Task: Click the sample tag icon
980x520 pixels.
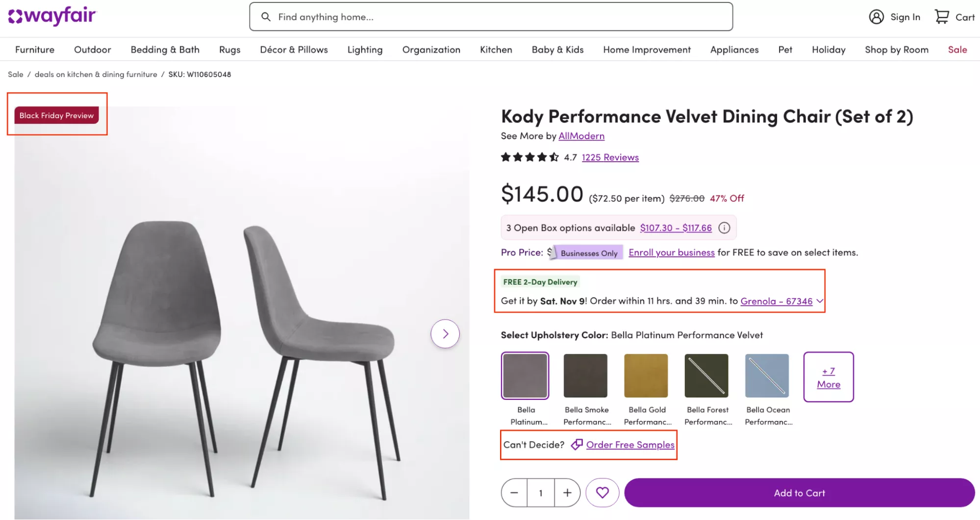Action: pos(577,445)
